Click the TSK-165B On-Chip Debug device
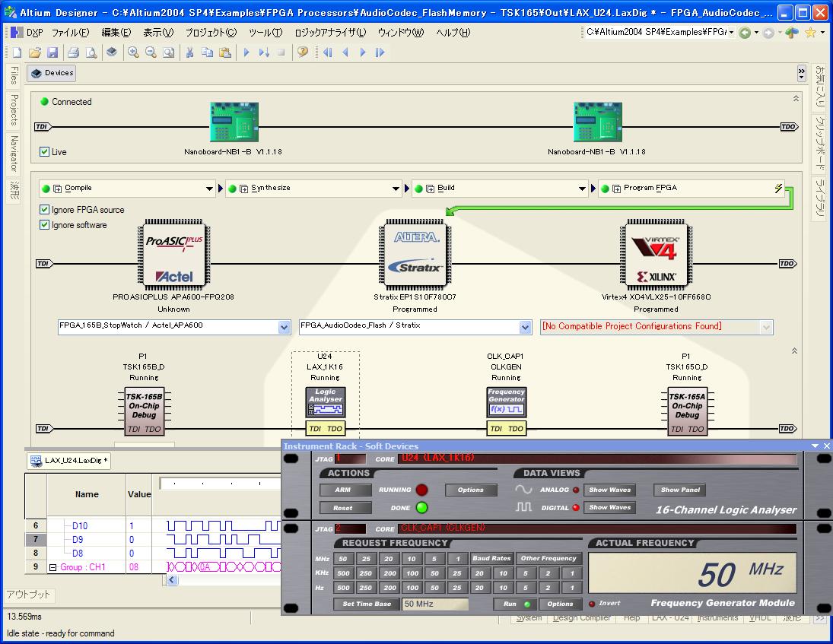This screenshot has width=833, height=644. tap(144, 411)
